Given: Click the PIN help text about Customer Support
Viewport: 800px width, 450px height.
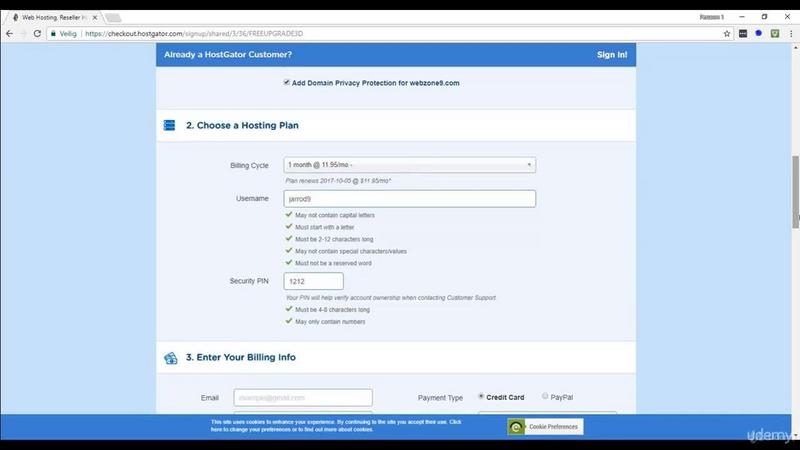Looking at the screenshot, I should [390, 297].
